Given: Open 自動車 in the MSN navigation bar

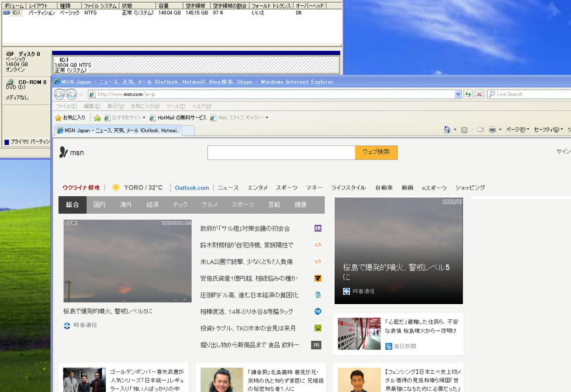Looking at the screenshot, I should tap(384, 188).
